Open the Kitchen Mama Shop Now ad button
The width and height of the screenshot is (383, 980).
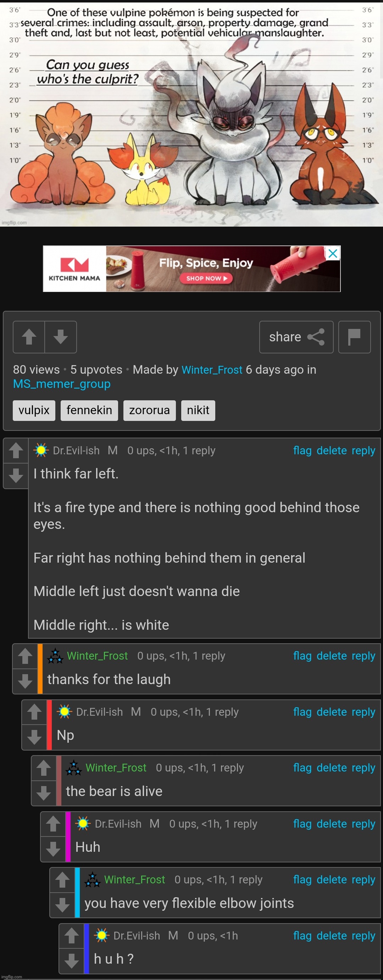(206, 278)
